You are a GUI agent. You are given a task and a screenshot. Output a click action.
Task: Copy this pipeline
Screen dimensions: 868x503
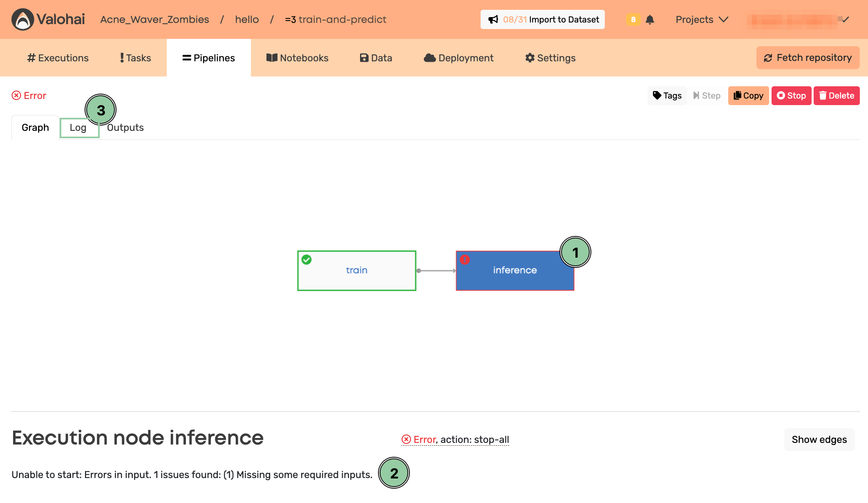tap(748, 95)
